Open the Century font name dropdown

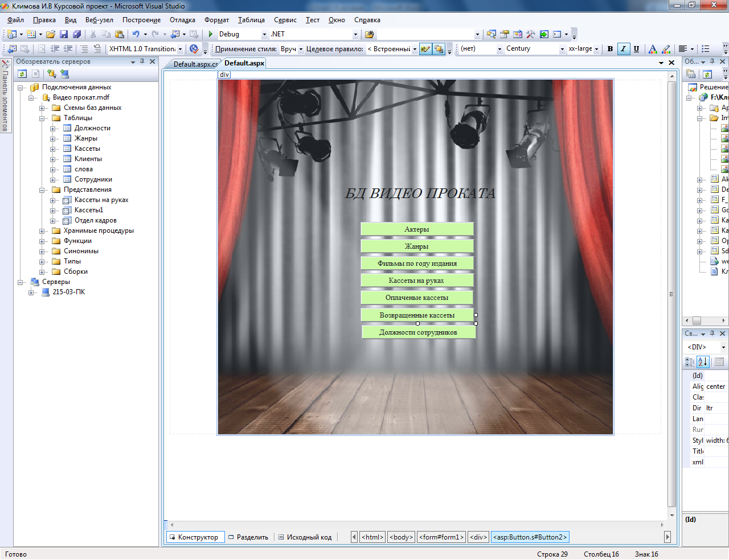tap(562, 49)
